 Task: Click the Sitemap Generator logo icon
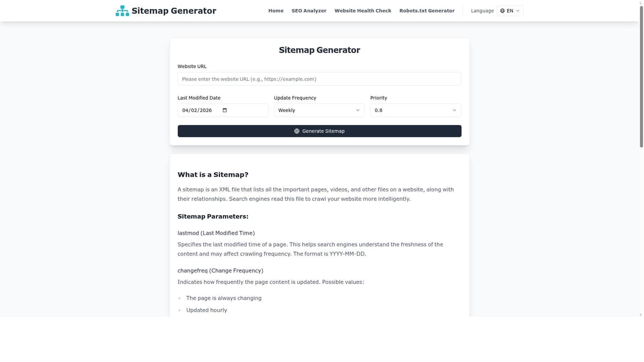point(121,10)
